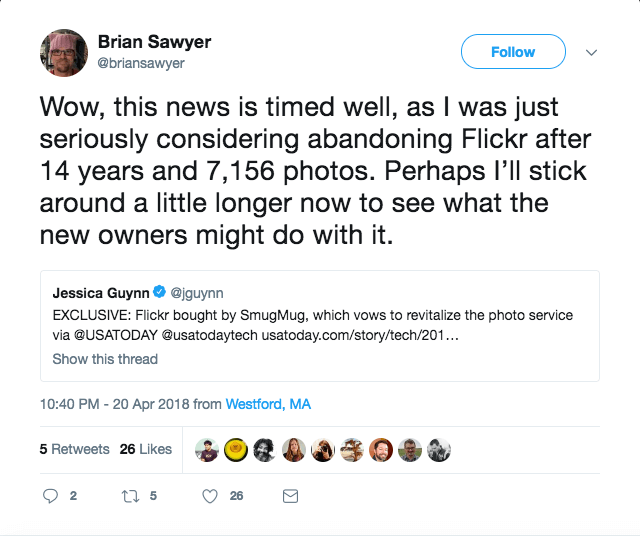Click Show this thread link

coord(105,358)
